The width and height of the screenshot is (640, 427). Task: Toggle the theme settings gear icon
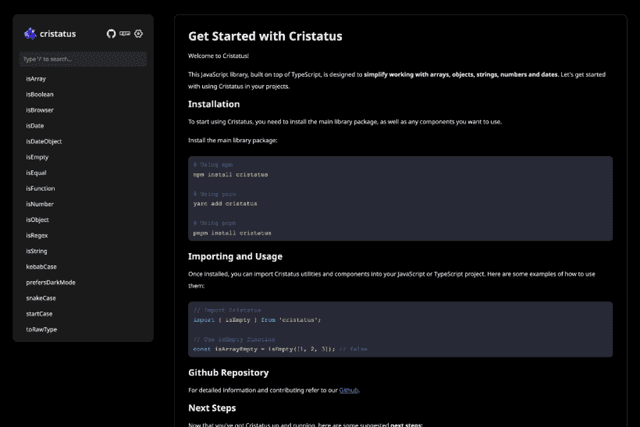click(x=139, y=33)
